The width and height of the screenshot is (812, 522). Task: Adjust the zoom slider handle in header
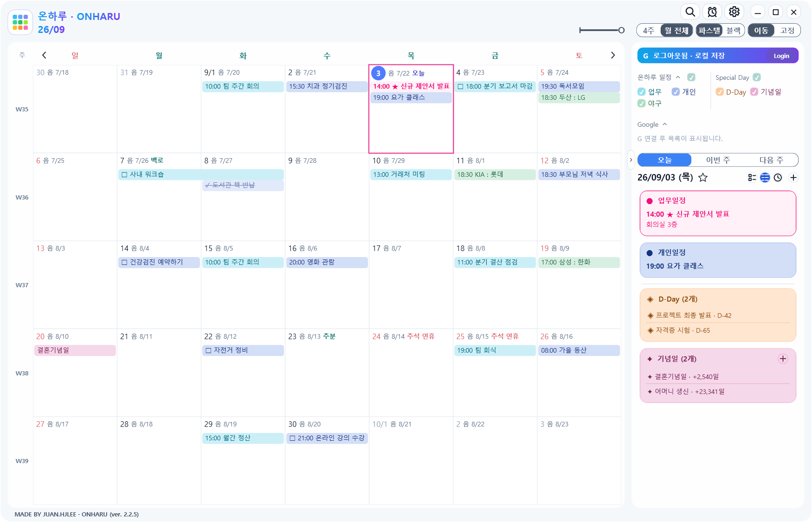point(621,30)
